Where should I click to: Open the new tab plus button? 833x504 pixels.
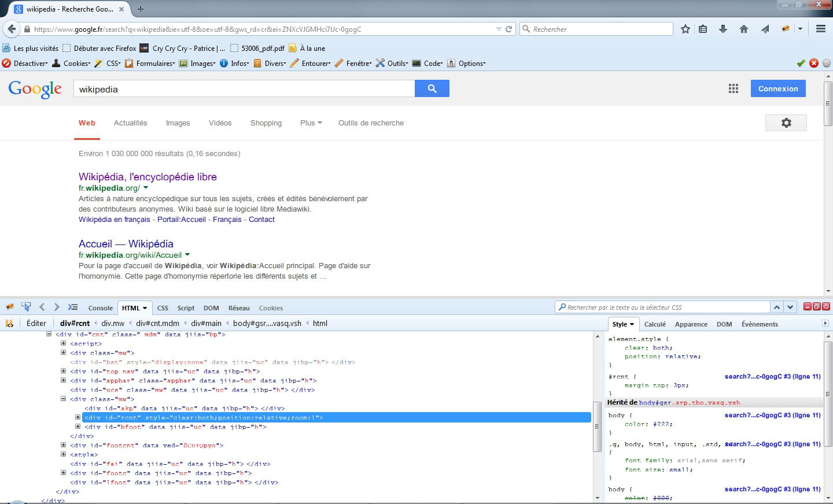coord(141,9)
